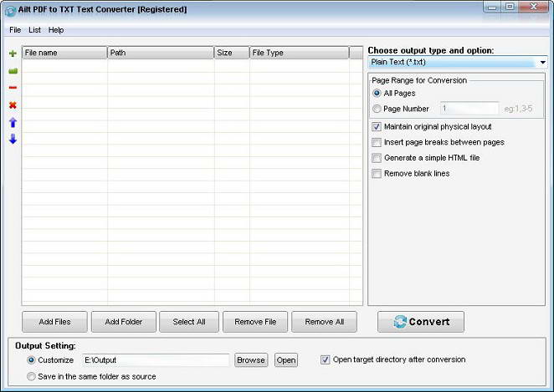Sort by File name column header
The image size is (554, 392).
(64, 53)
